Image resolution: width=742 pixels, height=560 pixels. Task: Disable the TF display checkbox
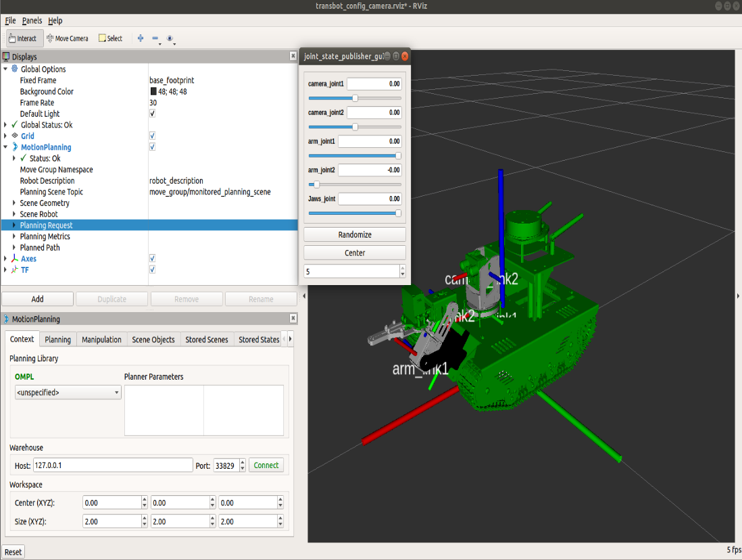152,270
